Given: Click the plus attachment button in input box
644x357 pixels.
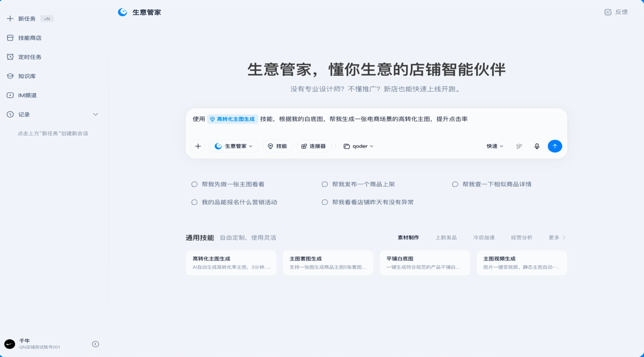Looking at the screenshot, I should 198,146.
